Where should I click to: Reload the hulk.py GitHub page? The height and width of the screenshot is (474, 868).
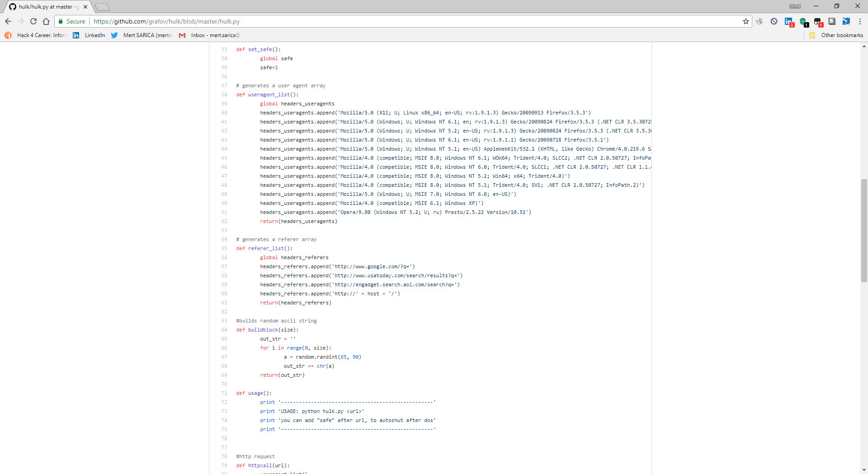click(x=33, y=21)
